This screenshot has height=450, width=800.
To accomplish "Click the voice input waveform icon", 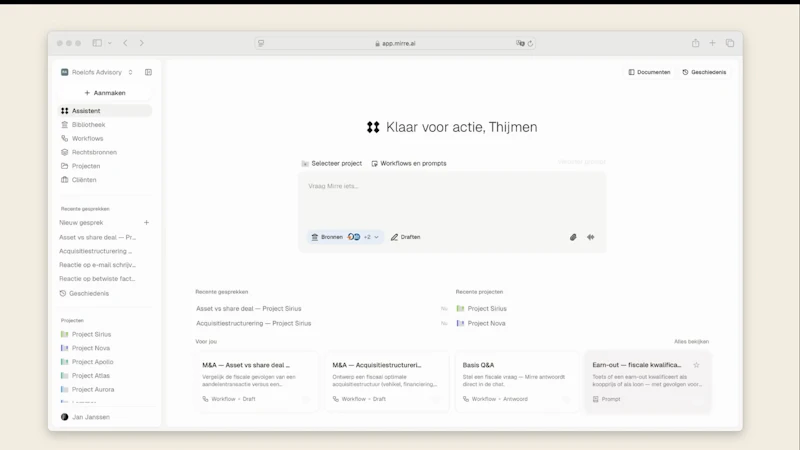I will (591, 237).
